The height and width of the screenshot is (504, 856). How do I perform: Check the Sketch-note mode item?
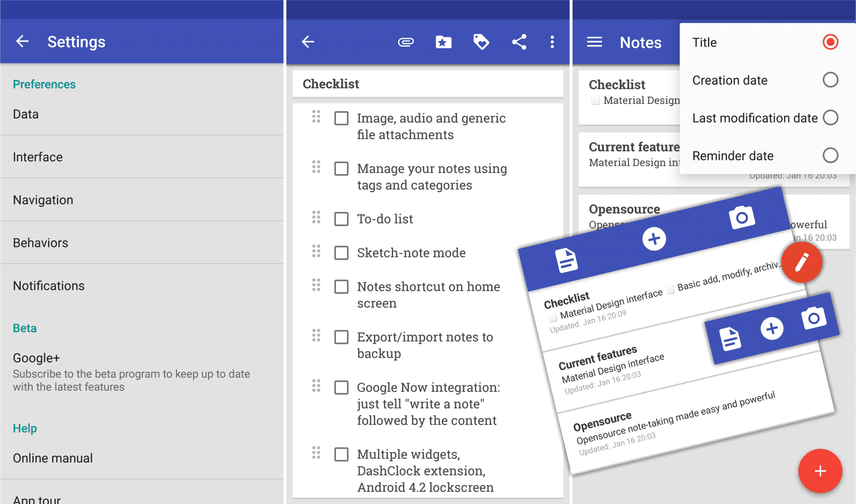pyautogui.click(x=342, y=252)
